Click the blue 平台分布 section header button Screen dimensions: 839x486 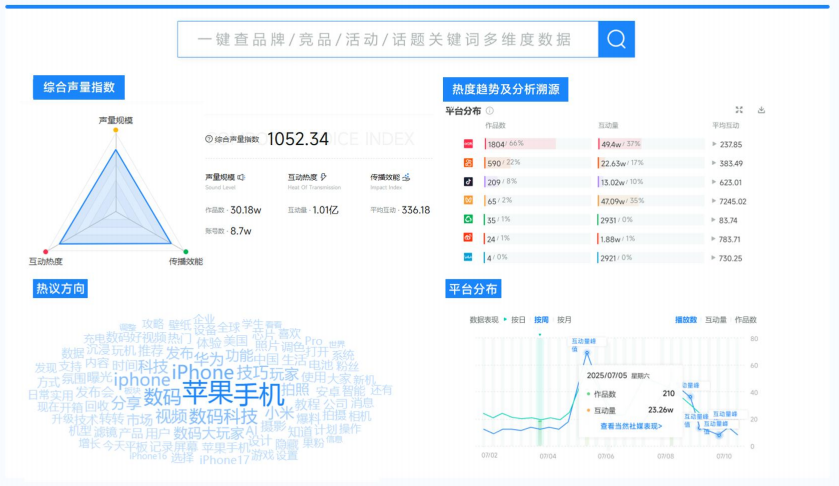[473, 290]
